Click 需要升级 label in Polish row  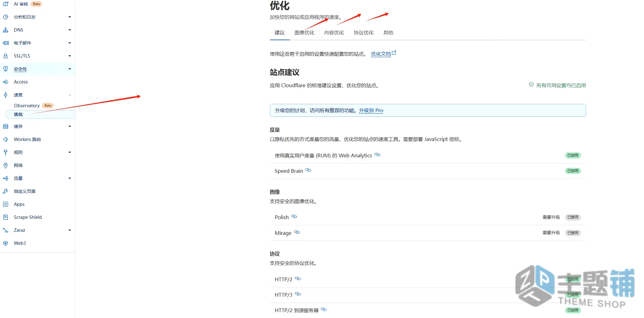point(551,217)
